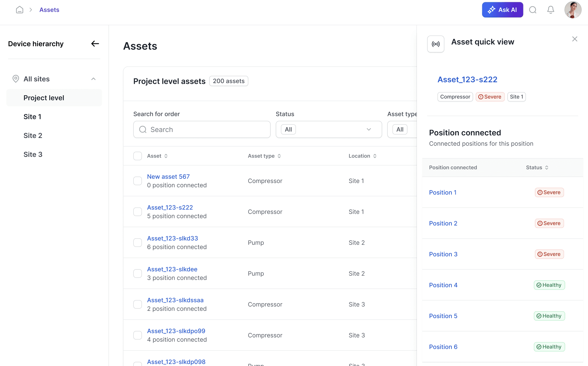Toggle the select-all checkbox in table header
Screen dimensions: 588x366
coord(138,156)
